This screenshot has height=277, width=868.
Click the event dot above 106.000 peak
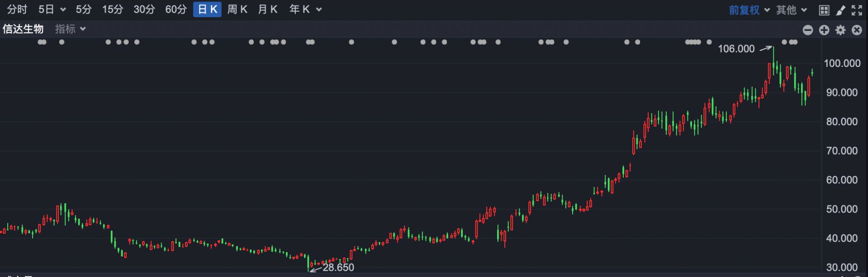click(784, 42)
